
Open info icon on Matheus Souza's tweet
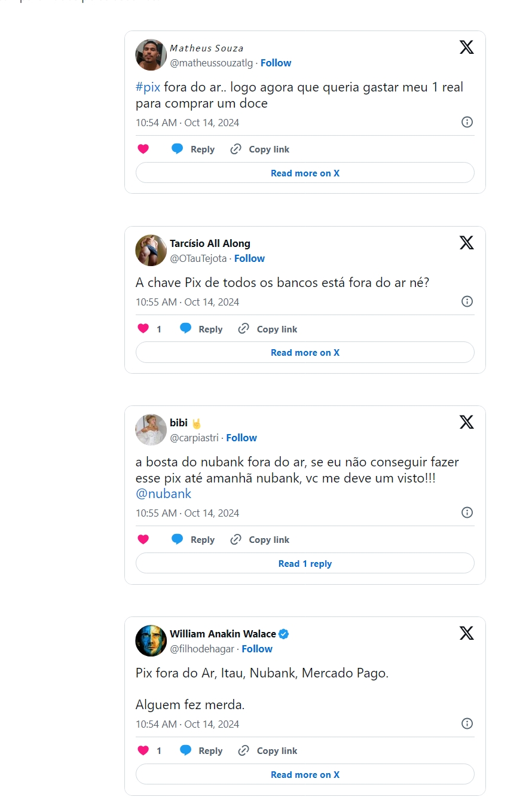(467, 122)
